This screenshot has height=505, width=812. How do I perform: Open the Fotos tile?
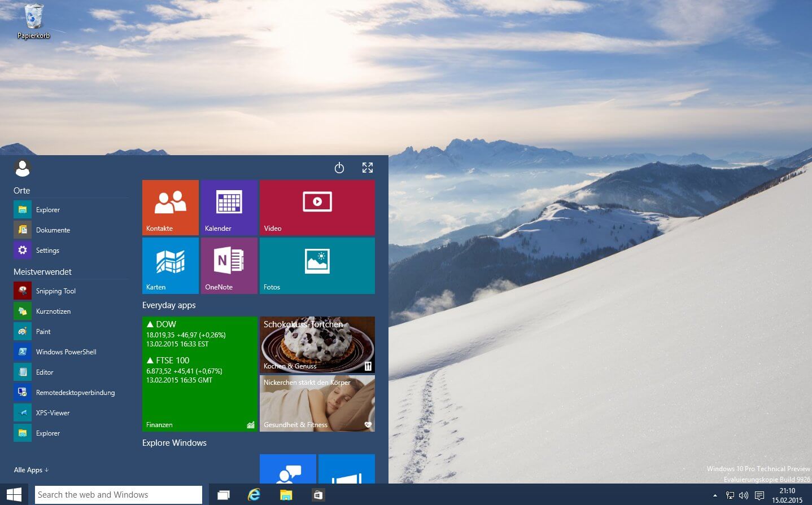(317, 265)
